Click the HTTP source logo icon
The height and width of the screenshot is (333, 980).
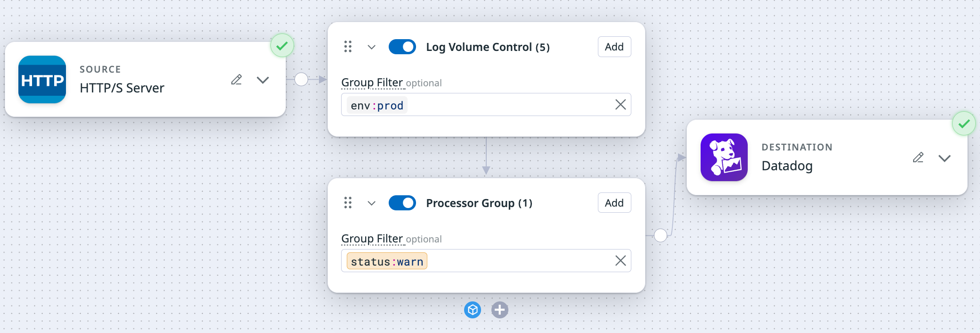click(x=42, y=80)
